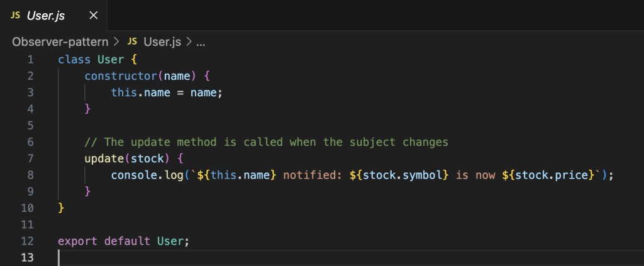Screen dimensions: 644x266
Task: Click the update method name on line 7
Action: click(101, 158)
